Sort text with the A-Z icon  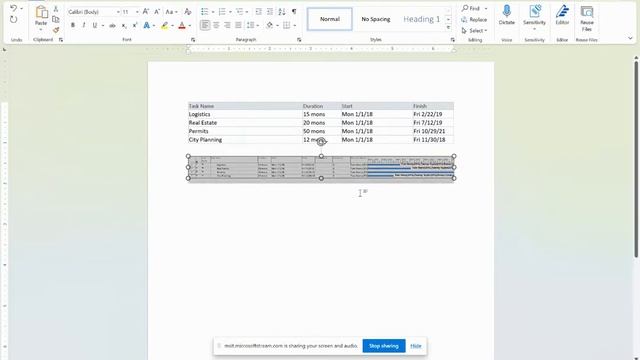click(x=282, y=12)
